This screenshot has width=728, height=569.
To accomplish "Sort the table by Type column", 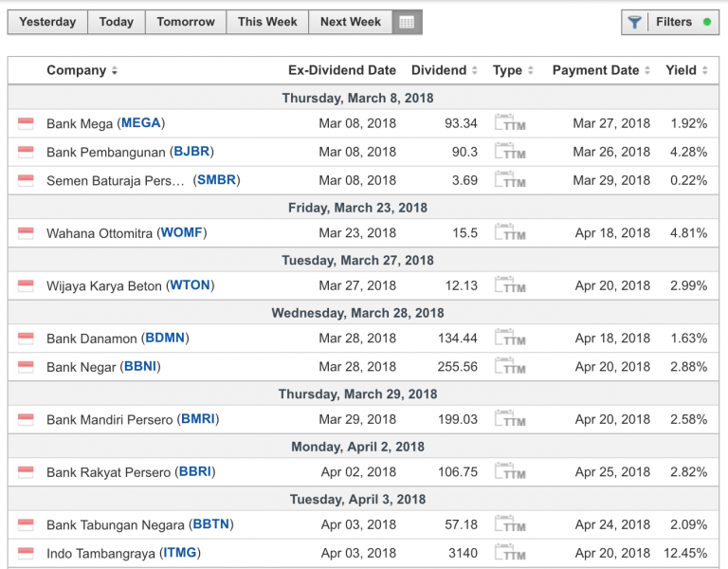I will [513, 70].
